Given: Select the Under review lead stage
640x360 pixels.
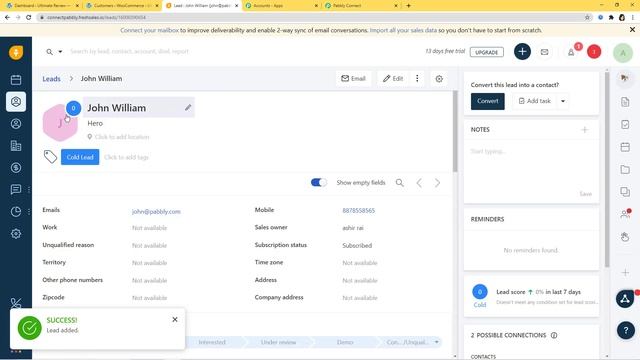Looking at the screenshot, I should coord(278,342).
